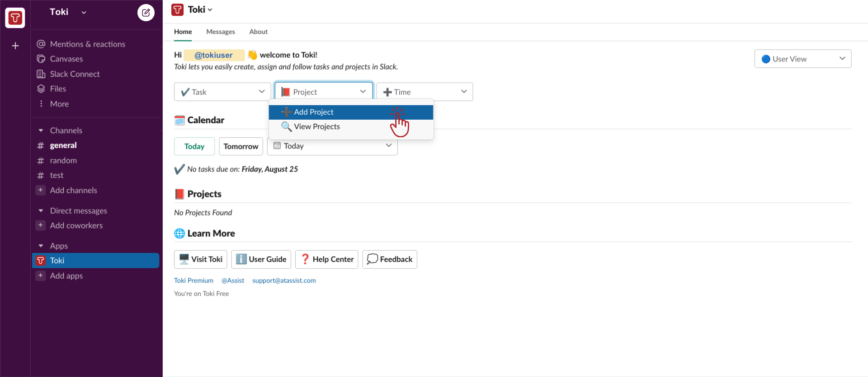The height and width of the screenshot is (377, 868).
Task: Switch to the About tab
Action: click(x=258, y=32)
